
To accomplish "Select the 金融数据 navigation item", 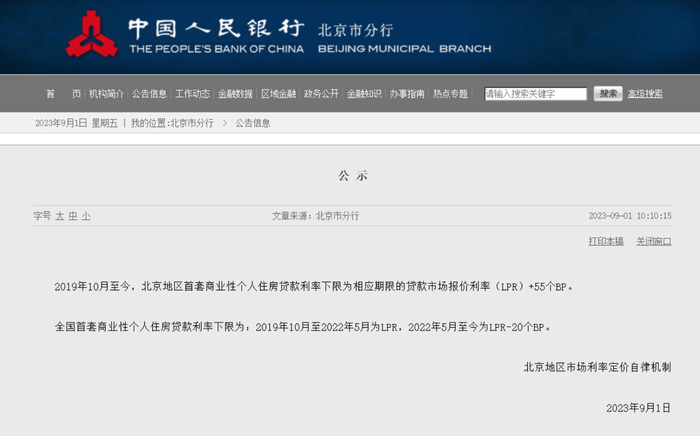I will 235,94.
